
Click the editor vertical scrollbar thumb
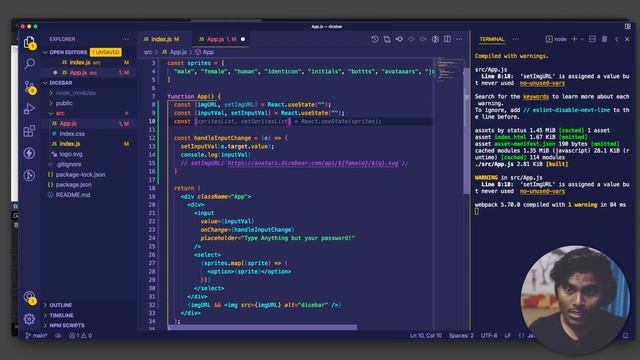pos(466,131)
